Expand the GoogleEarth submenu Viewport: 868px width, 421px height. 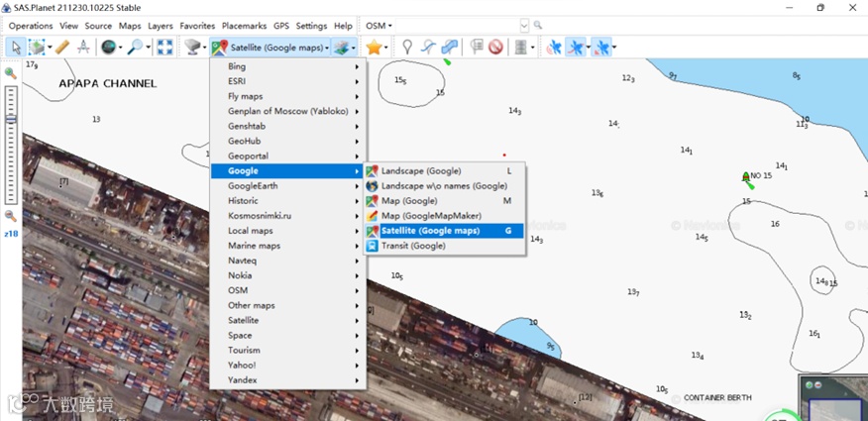pyautogui.click(x=288, y=186)
